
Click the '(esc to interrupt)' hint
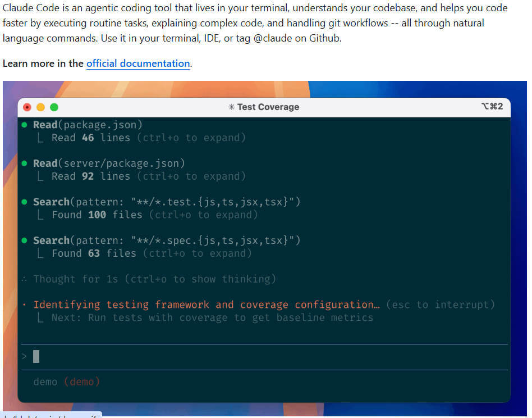click(x=441, y=305)
